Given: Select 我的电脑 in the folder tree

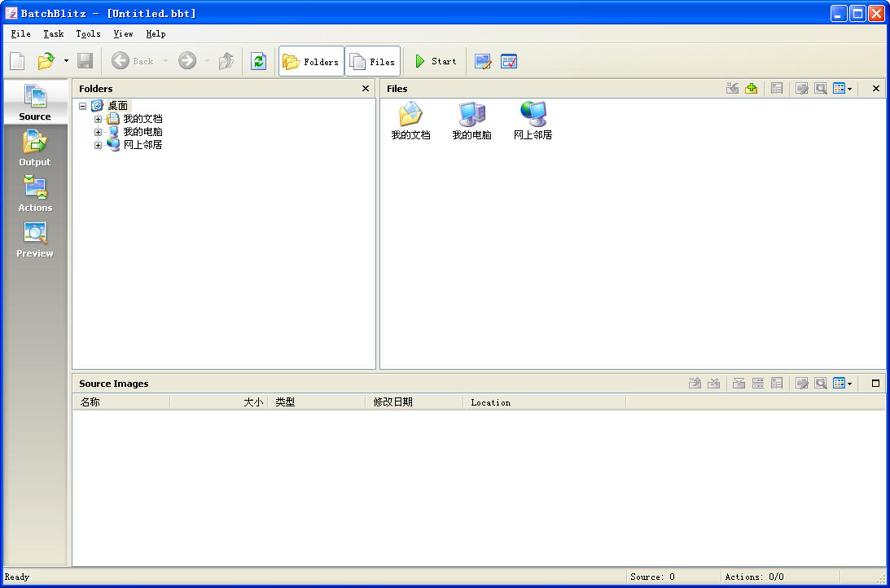Looking at the screenshot, I should coord(143,132).
